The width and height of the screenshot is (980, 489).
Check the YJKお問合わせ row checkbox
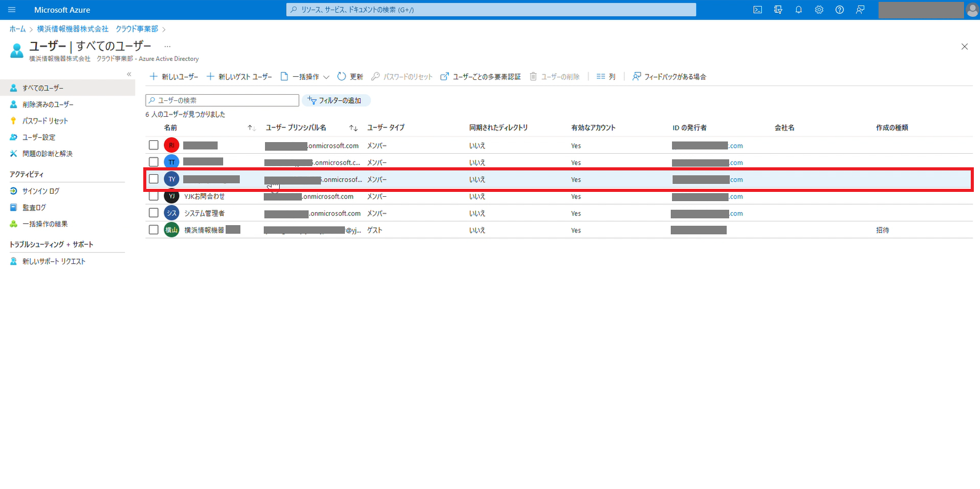click(x=154, y=196)
